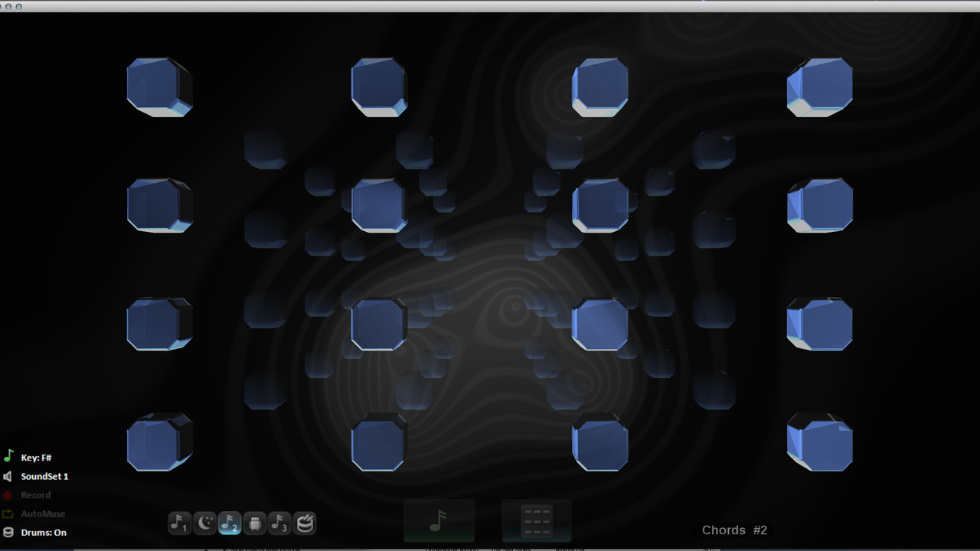Click the large music note panel button
Image resolution: width=980 pixels, height=551 pixels.
click(439, 521)
